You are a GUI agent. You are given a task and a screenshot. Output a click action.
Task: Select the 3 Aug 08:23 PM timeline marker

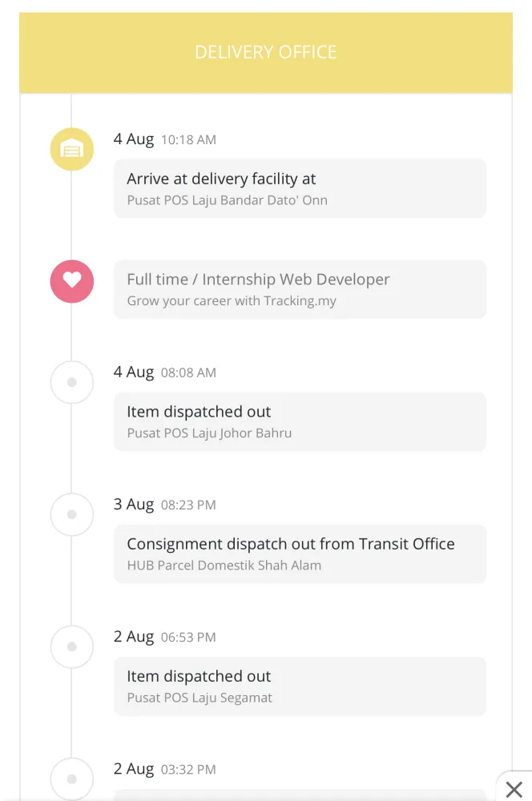[x=71, y=514]
